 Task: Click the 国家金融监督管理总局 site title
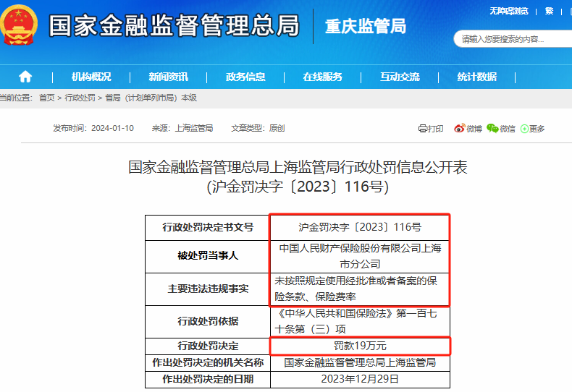pos(174,26)
